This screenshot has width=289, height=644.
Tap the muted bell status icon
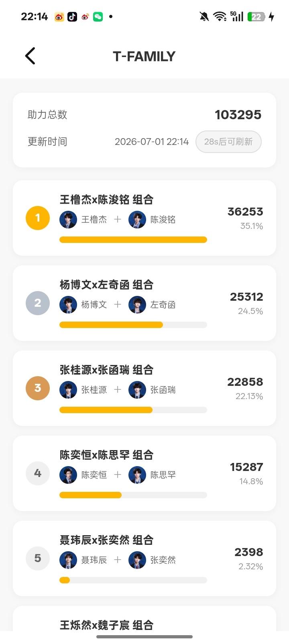point(204,16)
